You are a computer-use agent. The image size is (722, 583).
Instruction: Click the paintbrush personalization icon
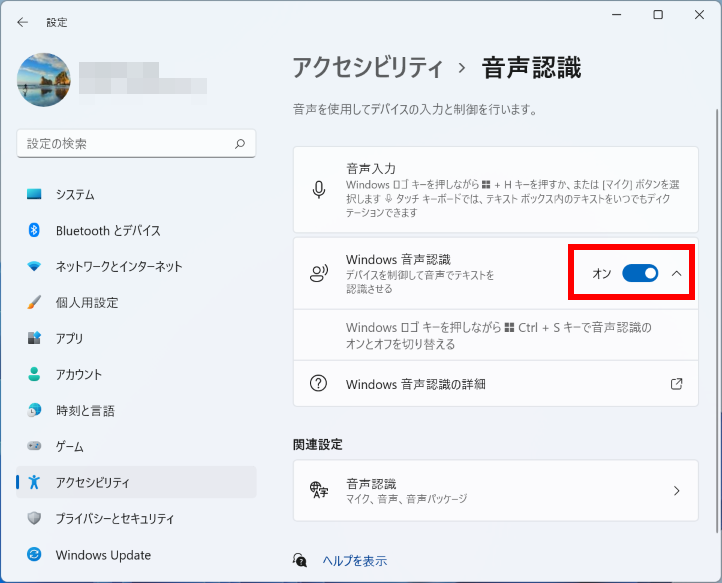pos(34,302)
